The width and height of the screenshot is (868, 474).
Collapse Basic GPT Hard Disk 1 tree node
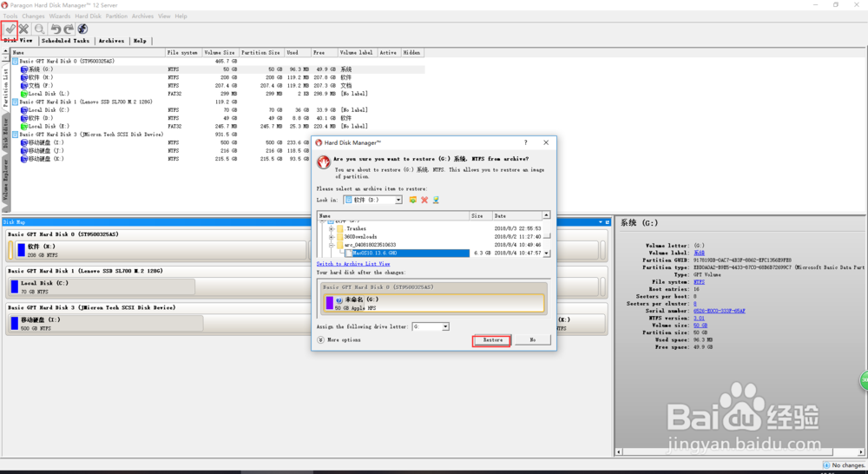tap(15, 102)
